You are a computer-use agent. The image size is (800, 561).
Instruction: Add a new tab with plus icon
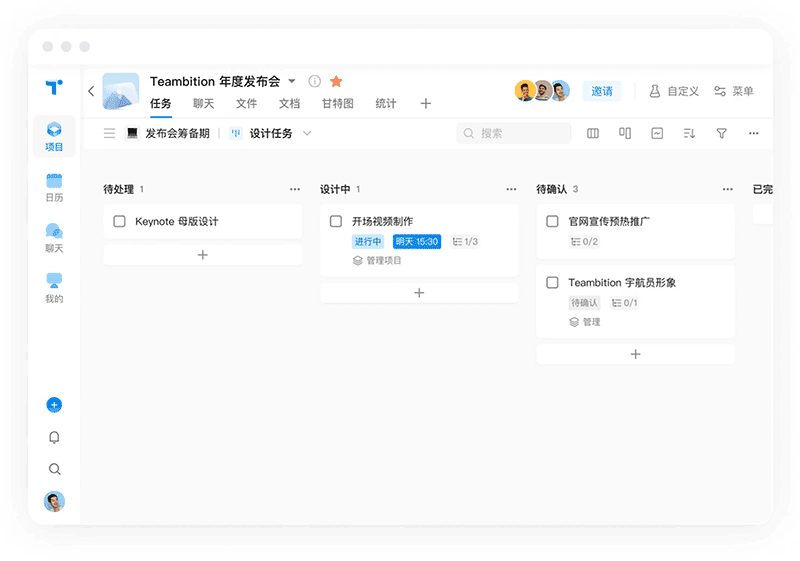point(426,104)
